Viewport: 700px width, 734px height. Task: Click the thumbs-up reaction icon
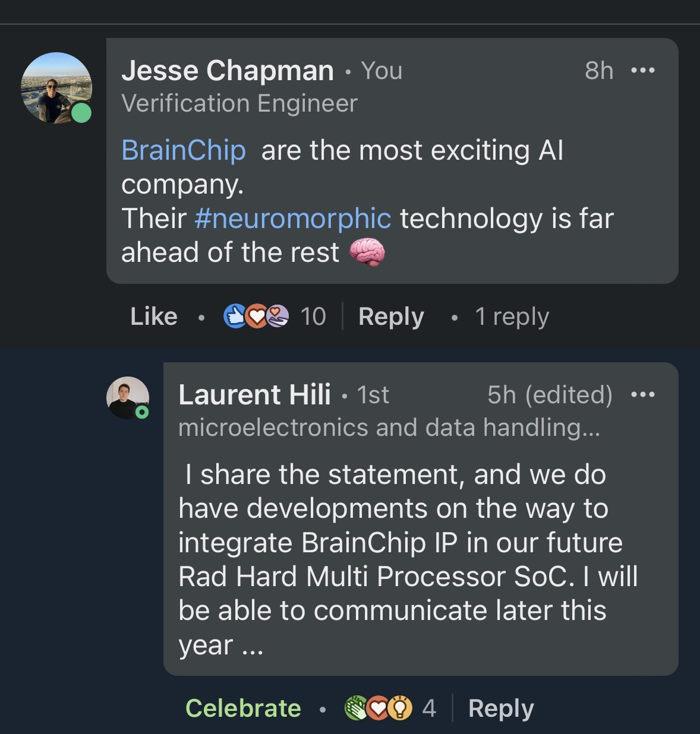(235, 317)
